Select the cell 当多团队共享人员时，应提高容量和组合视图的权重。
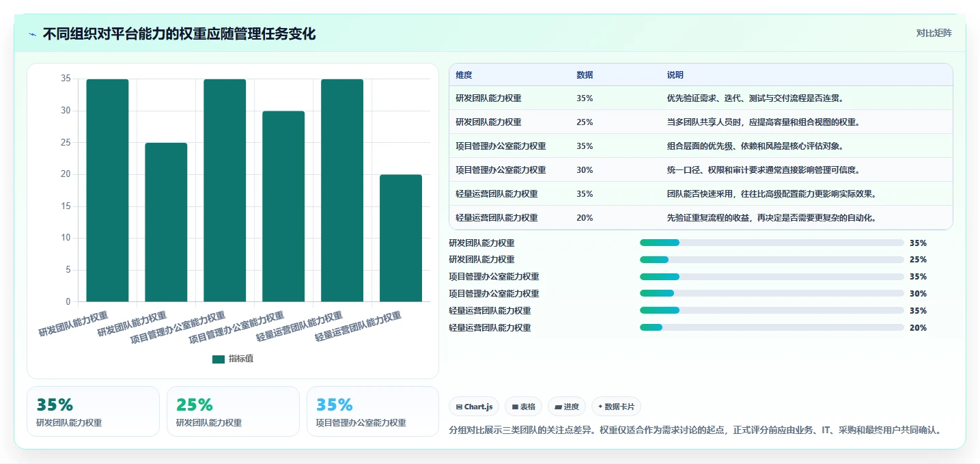 [x=764, y=122]
